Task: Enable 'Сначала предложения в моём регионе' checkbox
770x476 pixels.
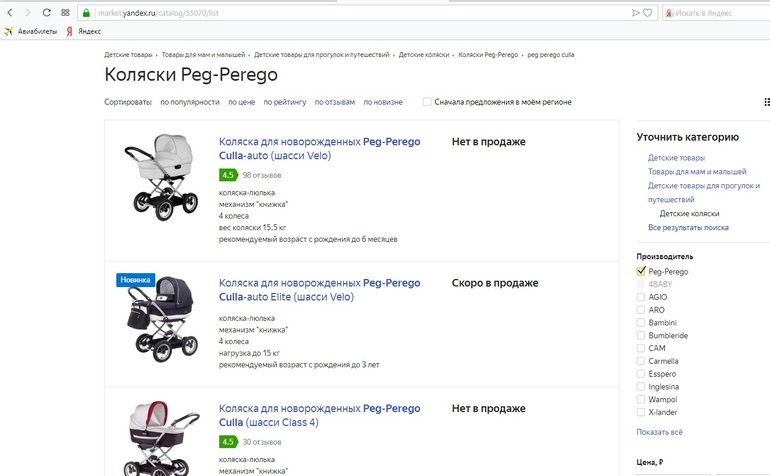Action: pos(427,102)
